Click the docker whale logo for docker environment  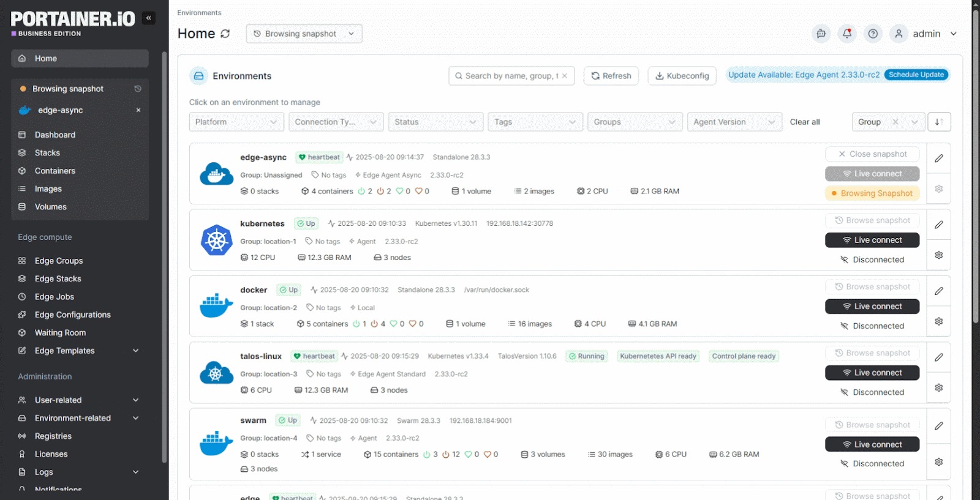217,306
